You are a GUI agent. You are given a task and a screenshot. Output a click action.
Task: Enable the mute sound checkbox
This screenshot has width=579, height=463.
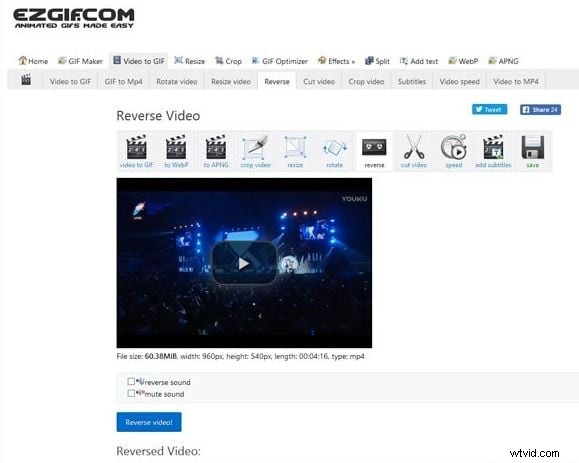[x=131, y=393]
